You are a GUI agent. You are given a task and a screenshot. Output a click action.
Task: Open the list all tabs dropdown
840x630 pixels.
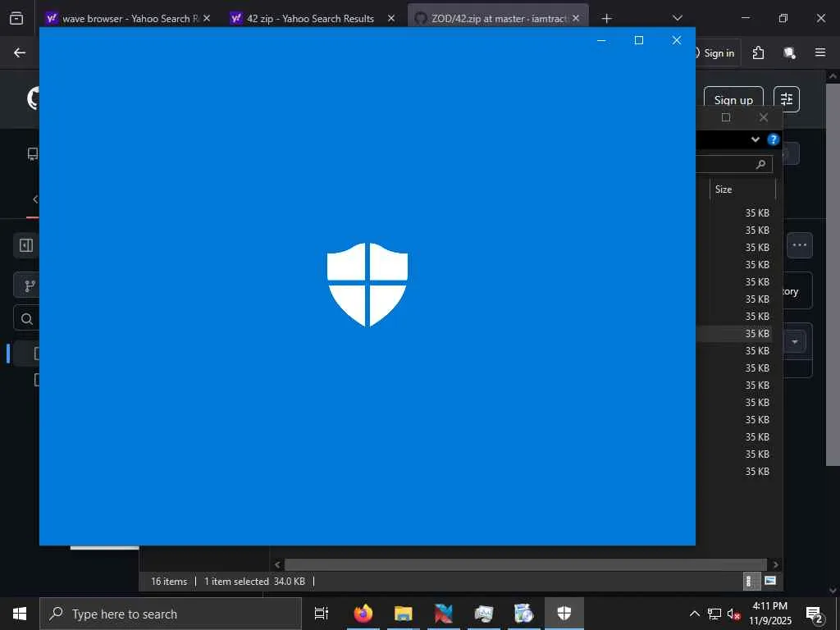677,18
